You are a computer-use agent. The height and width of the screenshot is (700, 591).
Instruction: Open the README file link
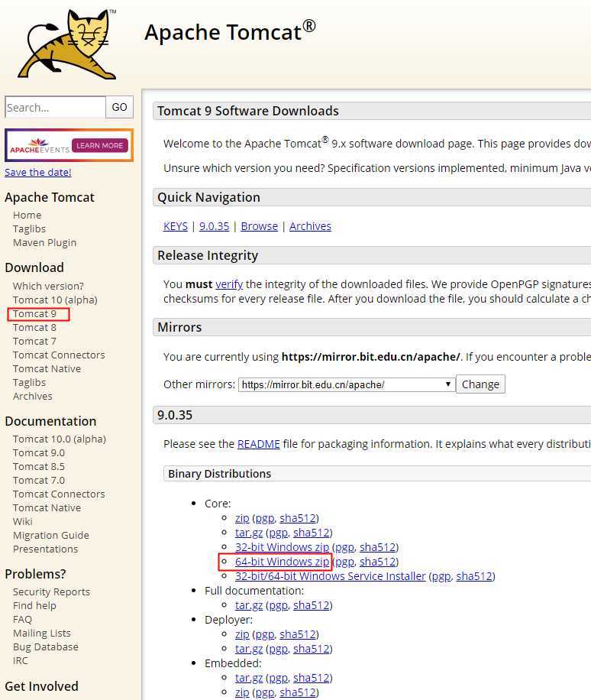258,444
